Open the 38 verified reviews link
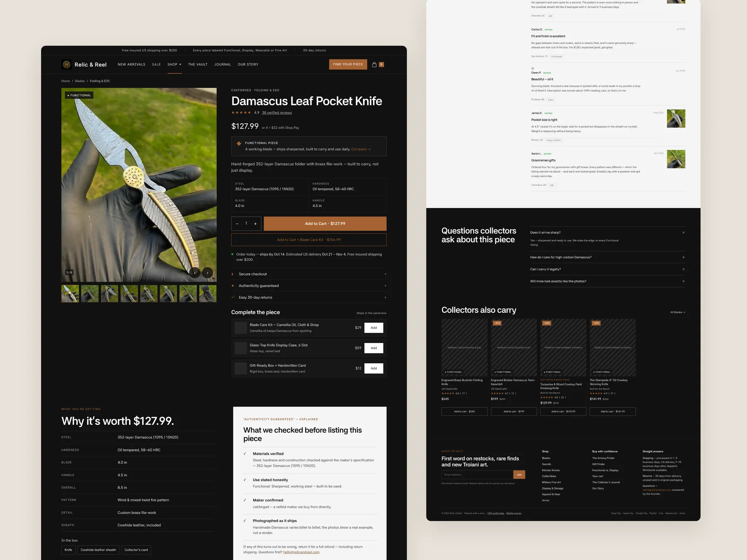747x560 pixels. [x=277, y=112]
